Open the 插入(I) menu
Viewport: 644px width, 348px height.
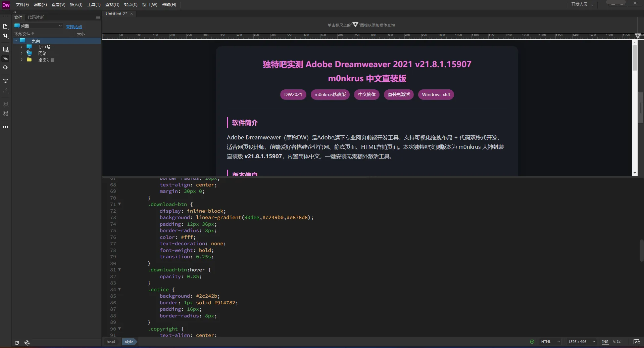point(76,5)
